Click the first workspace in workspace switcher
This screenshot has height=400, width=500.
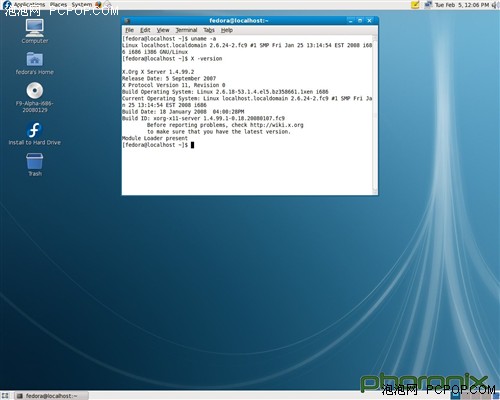[455, 396]
